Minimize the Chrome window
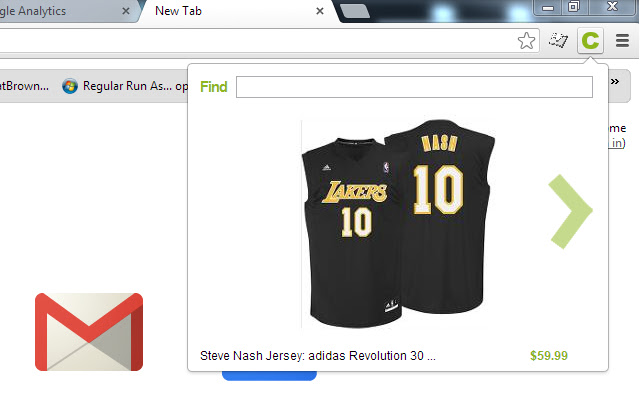The image size is (640, 400). pyautogui.click(x=548, y=7)
